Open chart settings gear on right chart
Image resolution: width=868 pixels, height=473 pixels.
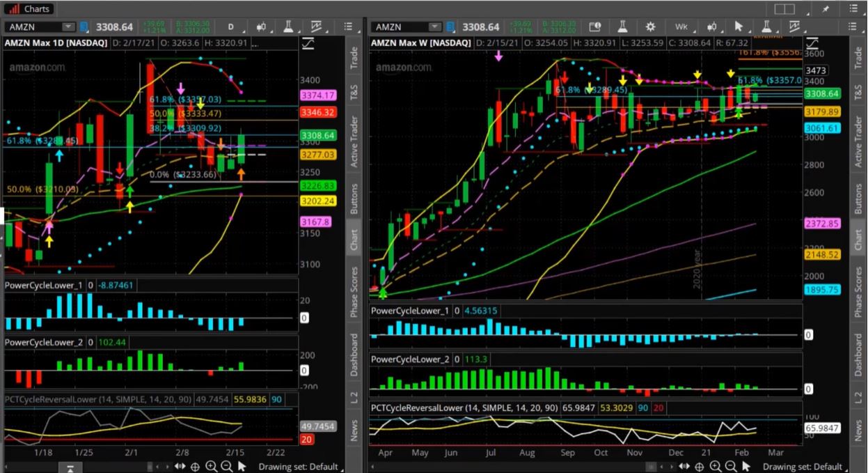pyautogui.click(x=650, y=27)
